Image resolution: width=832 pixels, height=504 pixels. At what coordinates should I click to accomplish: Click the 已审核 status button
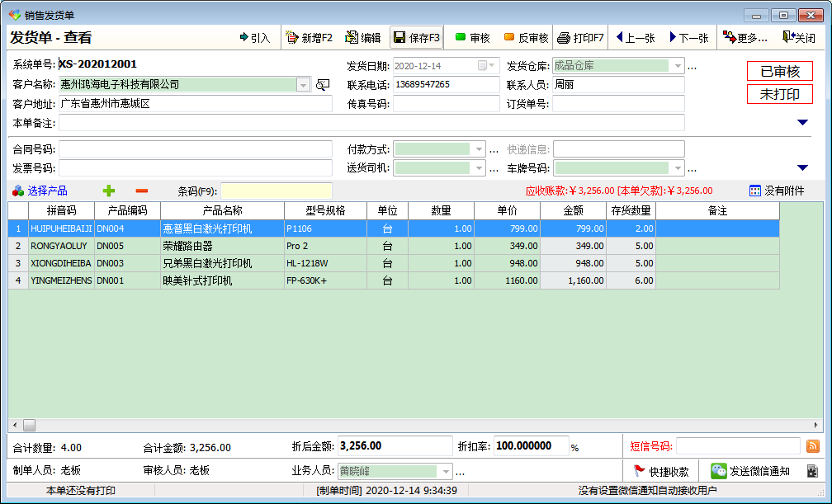[x=779, y=70]
